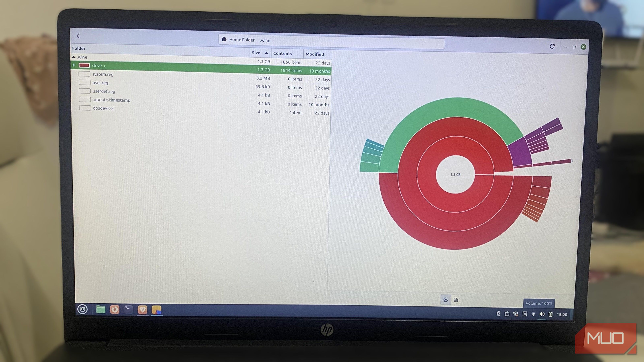
Task: Mute audio via the speaker tray icon
Action: (x=542, y=314)
